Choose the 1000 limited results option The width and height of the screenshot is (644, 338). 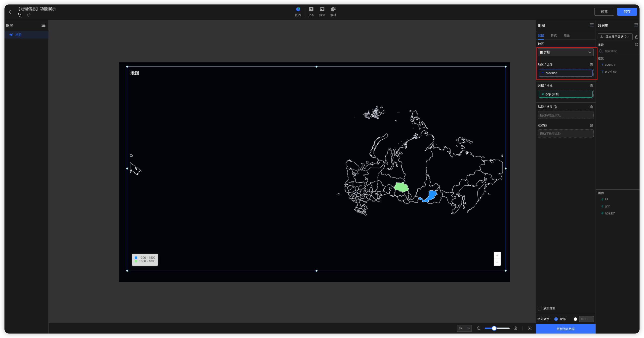(575, 319)
